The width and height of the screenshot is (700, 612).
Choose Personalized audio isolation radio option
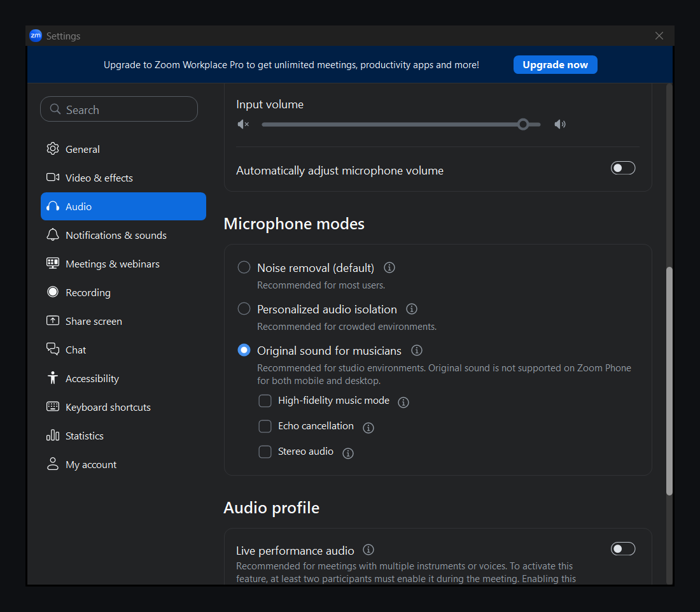(244, 309)
